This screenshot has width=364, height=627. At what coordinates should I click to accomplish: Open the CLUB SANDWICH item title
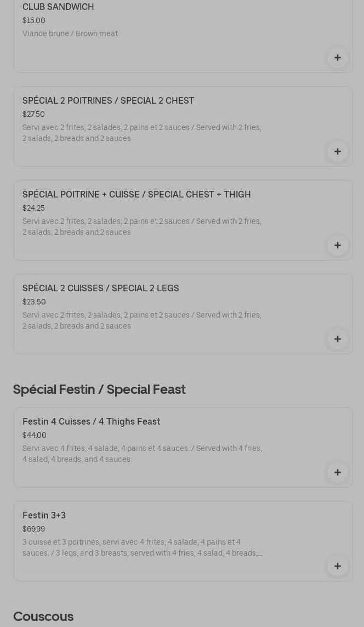tap(58, 7)
